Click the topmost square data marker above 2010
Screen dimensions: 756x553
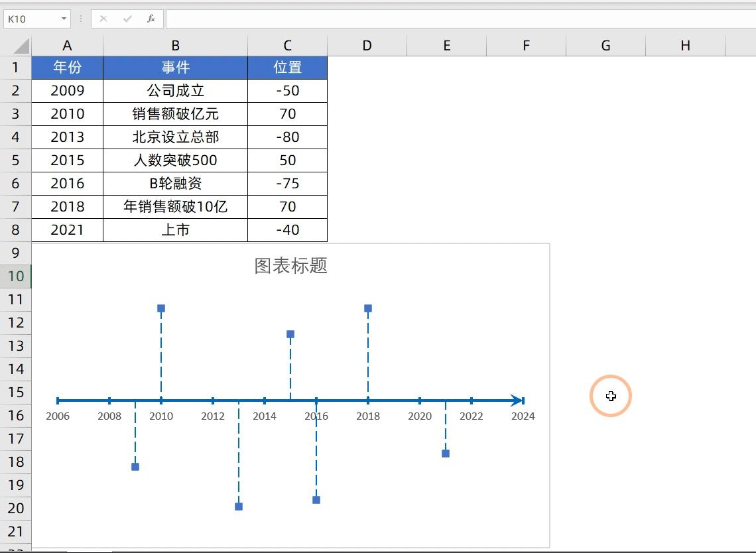tap(160, 308)
